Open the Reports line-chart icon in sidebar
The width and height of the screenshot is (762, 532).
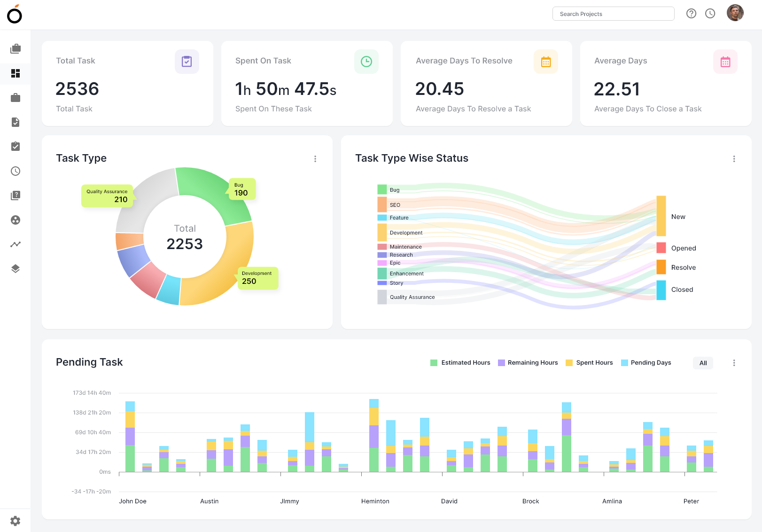[16, 244]
